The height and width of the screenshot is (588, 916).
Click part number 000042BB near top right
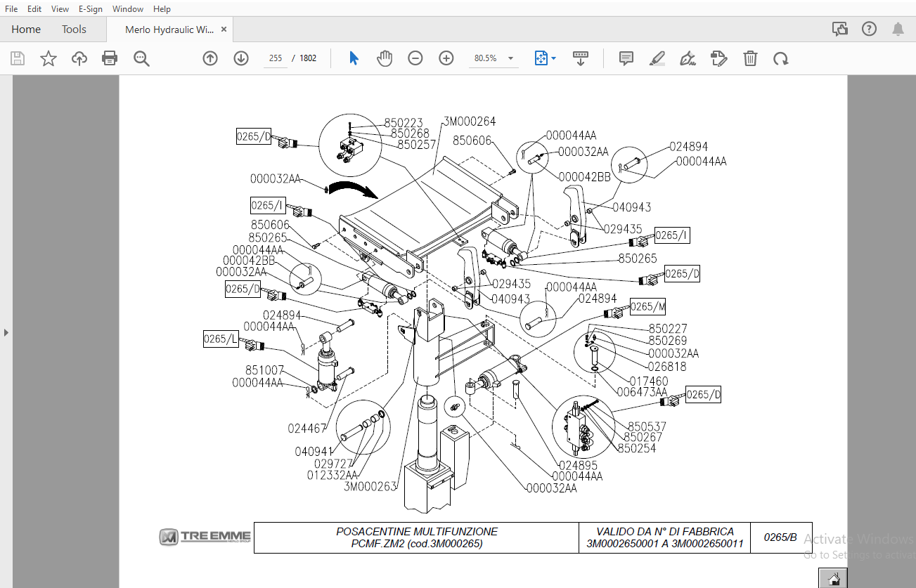585,176
